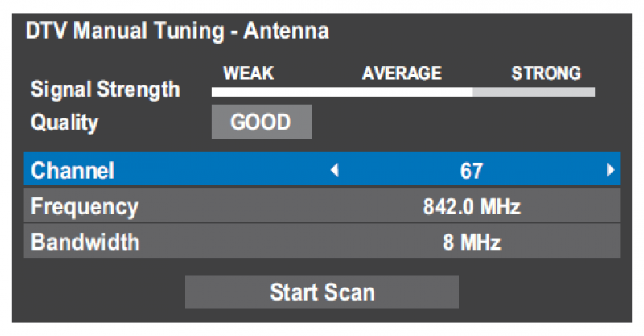Image resolution: width=644 pixels, height=336 pixels.
Task: Click the filled white part of signal bar
Action: coord(341,92)
